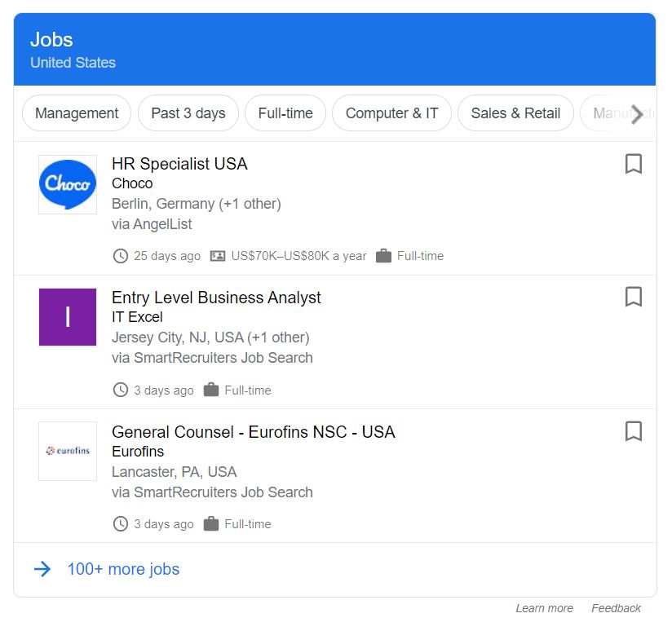Choose the Sales & Retail filter

point(515,113)
